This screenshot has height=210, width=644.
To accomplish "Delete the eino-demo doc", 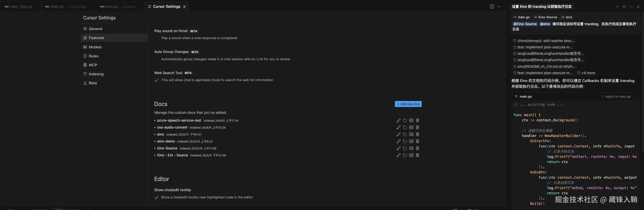I will pyautogui.click(x=417, y=141).
